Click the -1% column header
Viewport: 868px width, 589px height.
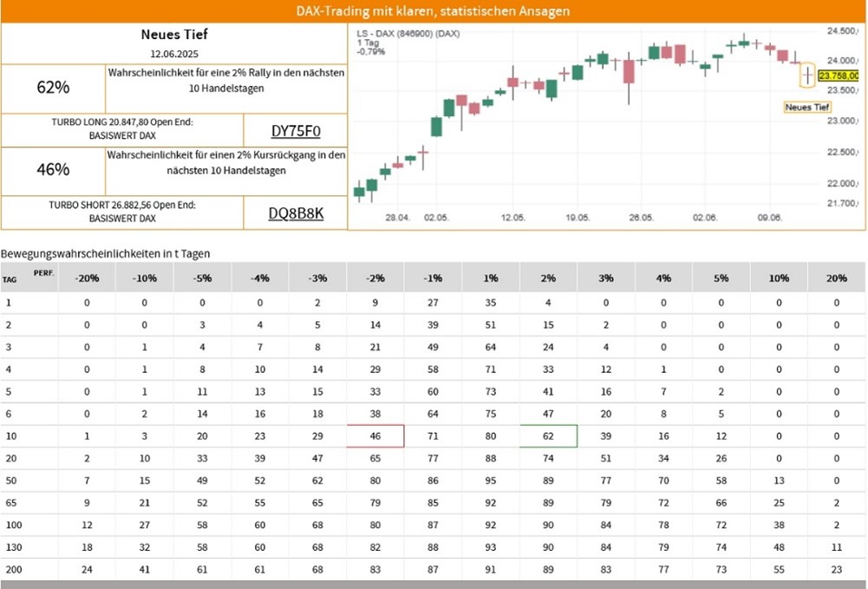click(x=433, y=278)
